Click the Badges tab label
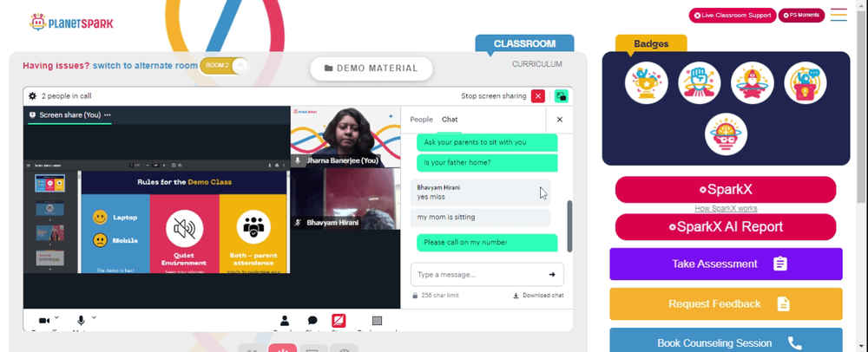Screen dimensions: 868x352 click(x=651, y=43)
